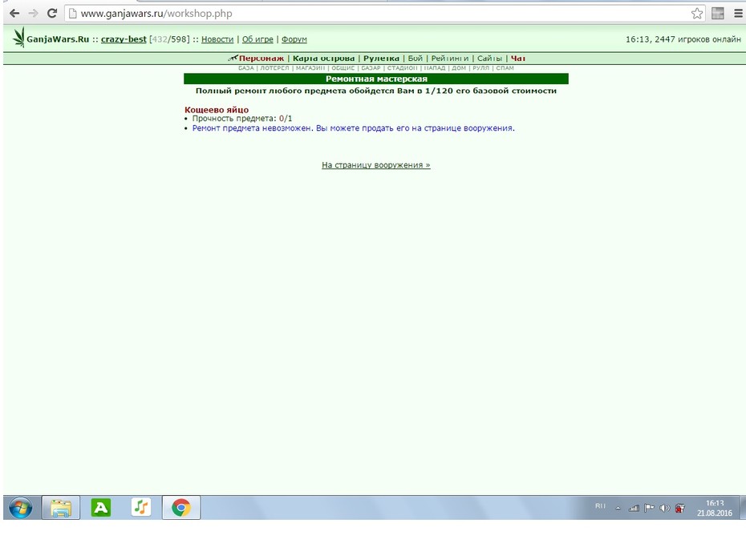
Task: Switch to Chrome in the taskbar
Action: (181, 508)
